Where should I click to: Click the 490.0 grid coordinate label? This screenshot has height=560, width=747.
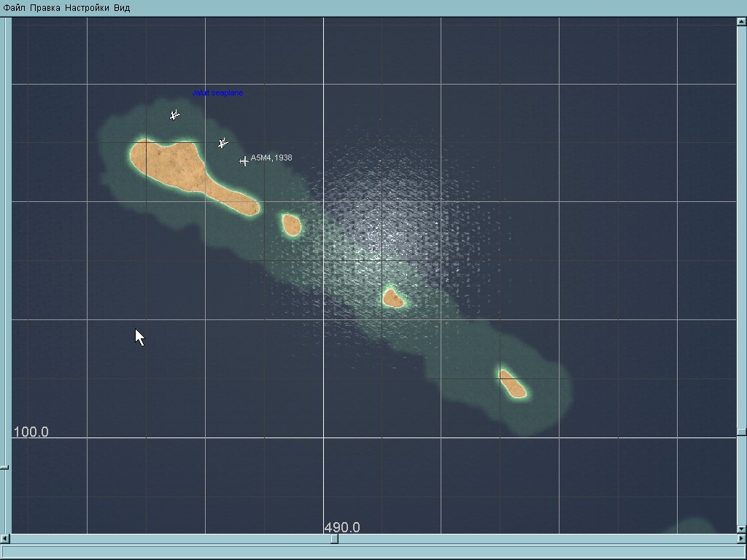342,527
